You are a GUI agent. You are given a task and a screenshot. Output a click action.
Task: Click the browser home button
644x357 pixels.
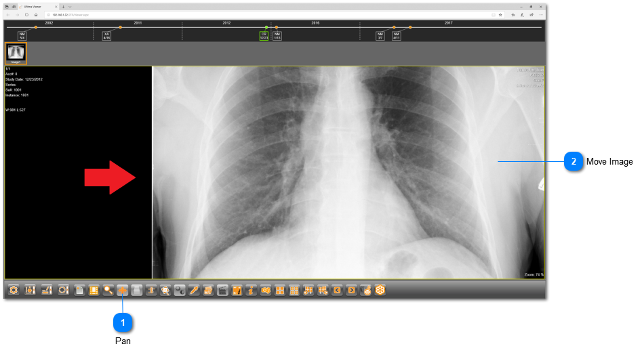(x=36, y=15)
